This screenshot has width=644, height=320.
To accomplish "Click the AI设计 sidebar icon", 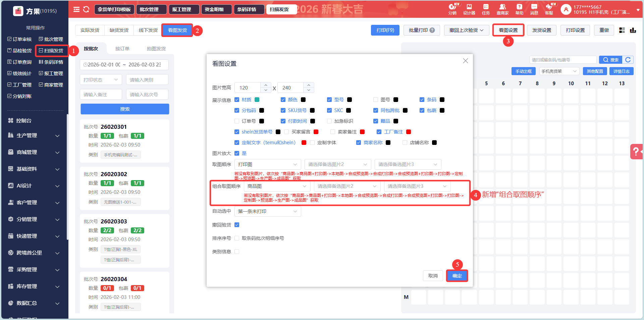I will [x=11, y=185].
